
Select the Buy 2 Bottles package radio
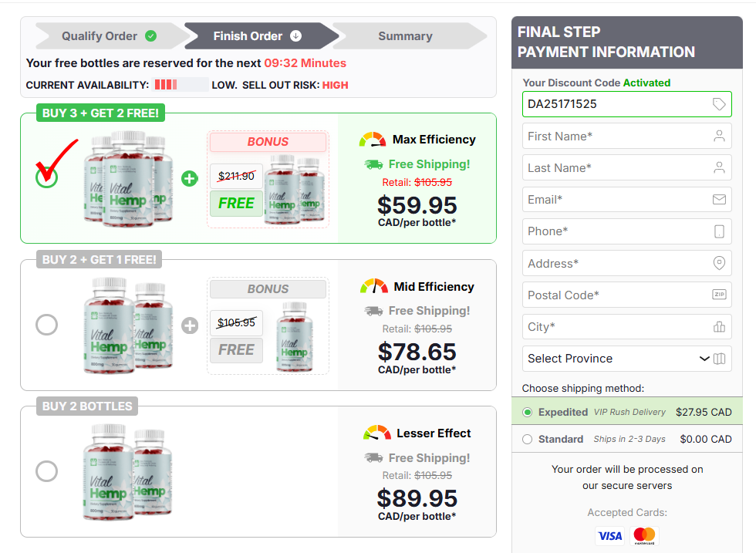point(47,471)
